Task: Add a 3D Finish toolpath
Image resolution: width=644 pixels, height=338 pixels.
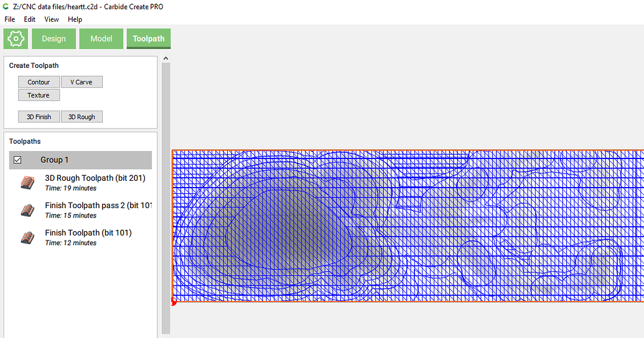Action: click(39, 117)
